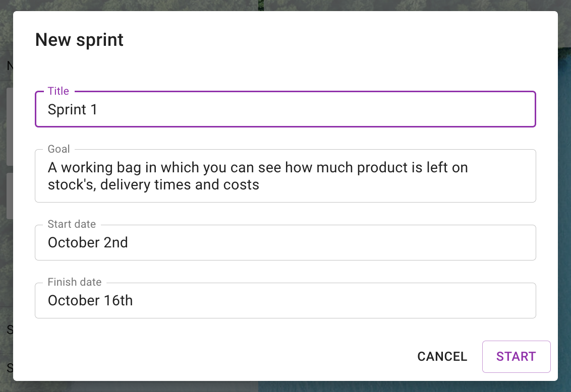Click the "October 2nd" date text
This screenshot has width=571, height=392.
[x=88, y=243]
